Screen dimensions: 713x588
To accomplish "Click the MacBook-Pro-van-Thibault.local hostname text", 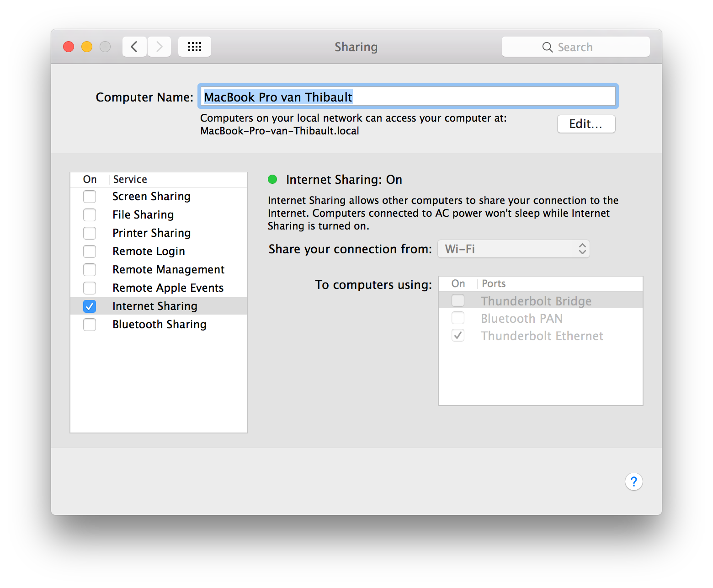I will (x=280, y=131).
